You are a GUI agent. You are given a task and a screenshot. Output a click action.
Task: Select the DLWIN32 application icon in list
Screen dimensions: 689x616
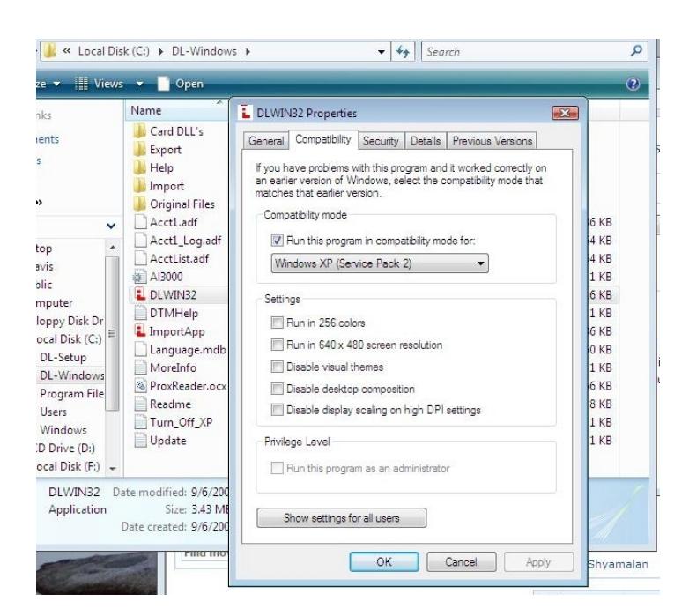tap(140, 295)
